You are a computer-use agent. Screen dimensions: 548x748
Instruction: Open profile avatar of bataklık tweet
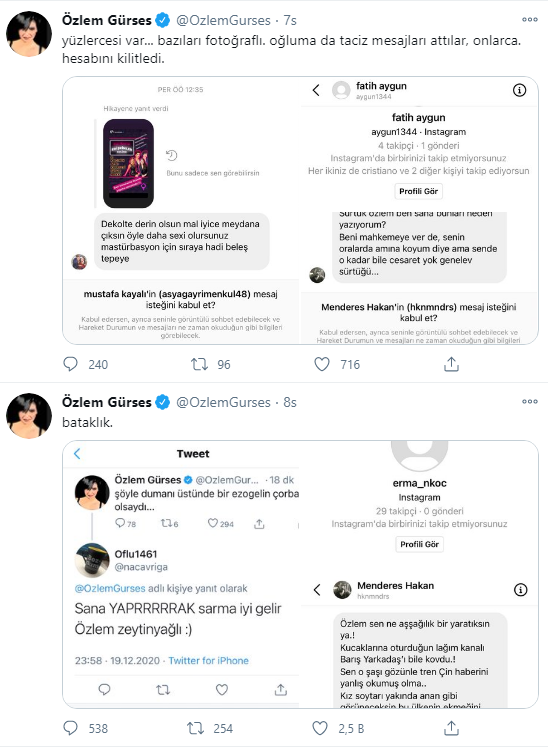click(29, 416)
